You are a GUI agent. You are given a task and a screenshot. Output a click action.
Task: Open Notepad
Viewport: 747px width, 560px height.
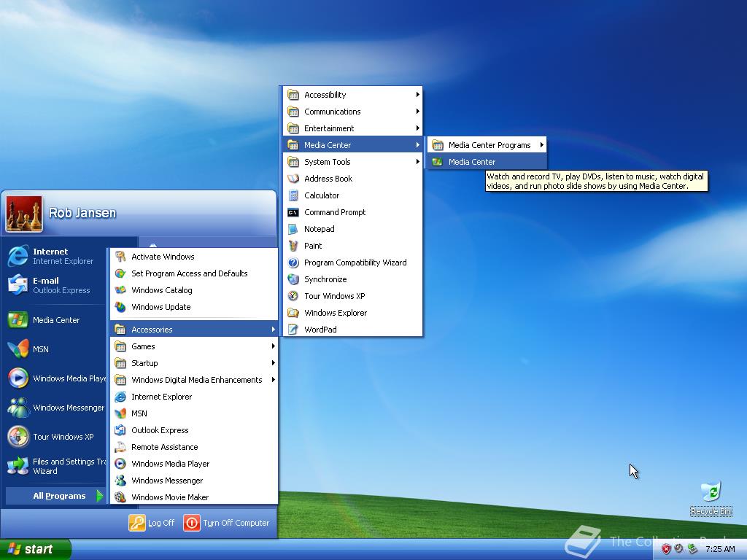coord(352,229)
